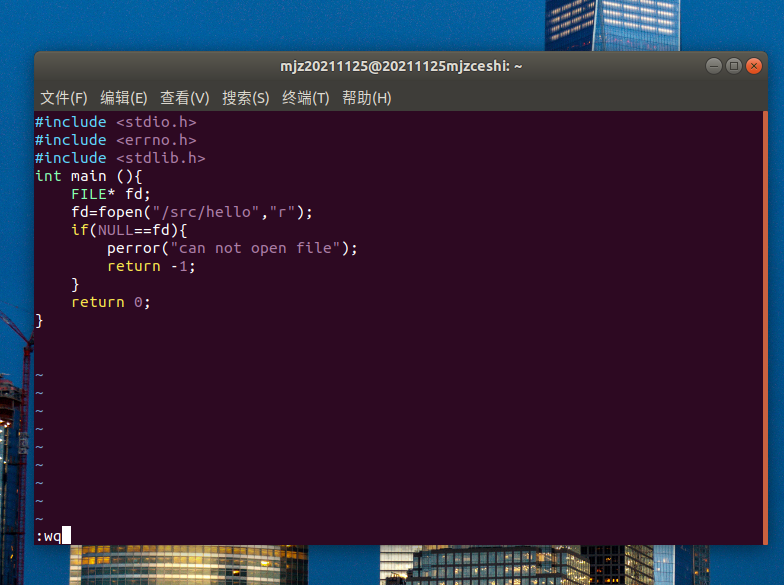The width and height of the screenshot is (784, 585).
Task: Click the fopen("/src/hello","r") line
Action: tap(192, 212)
